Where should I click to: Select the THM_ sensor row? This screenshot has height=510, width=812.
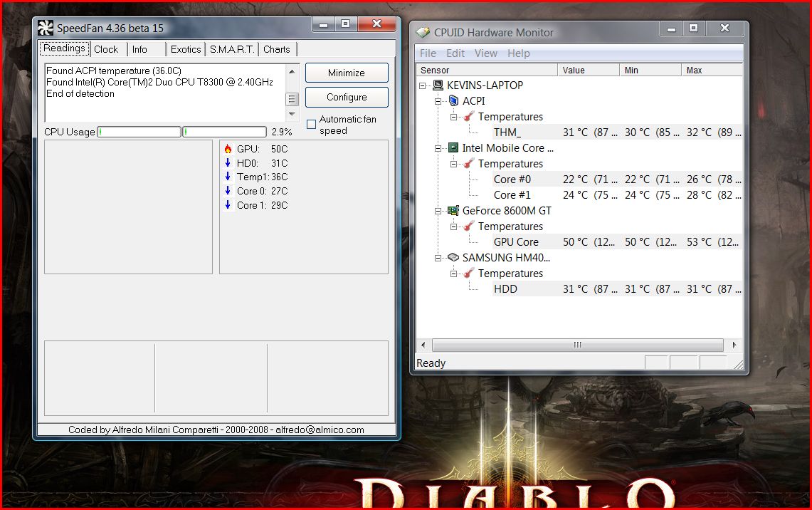pyautogui.click(x=616, y=132)
